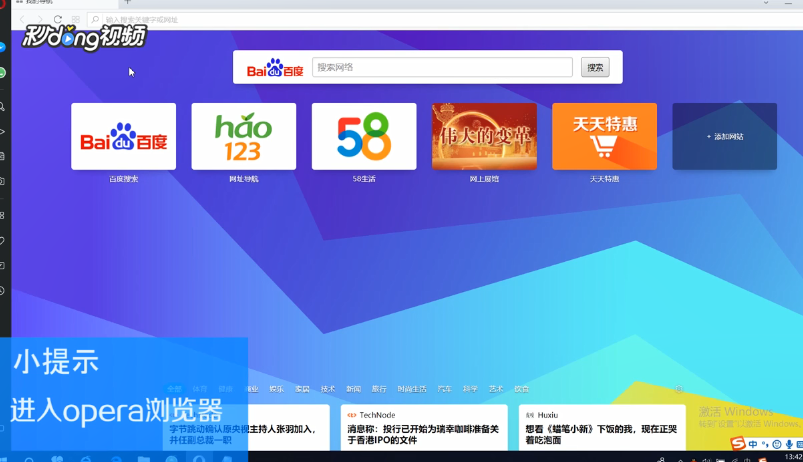Open news settings gear icon
803x462 pixels.
pyautogui.click(x=679, y=389)
